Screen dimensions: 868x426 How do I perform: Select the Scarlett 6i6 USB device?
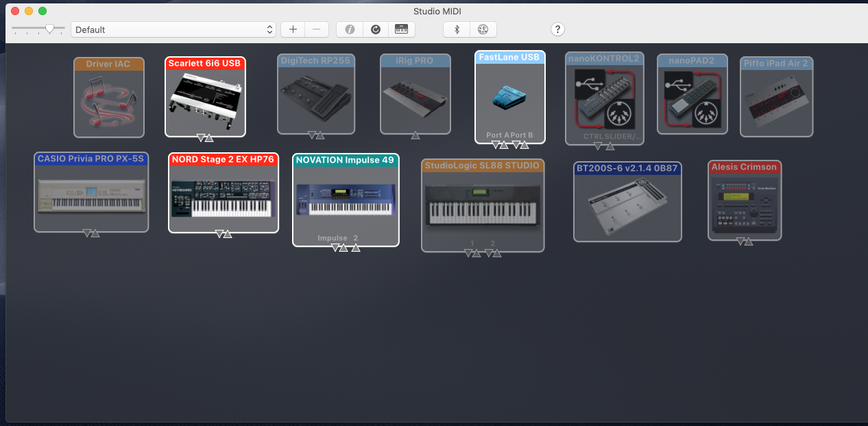tap(205, 97)
